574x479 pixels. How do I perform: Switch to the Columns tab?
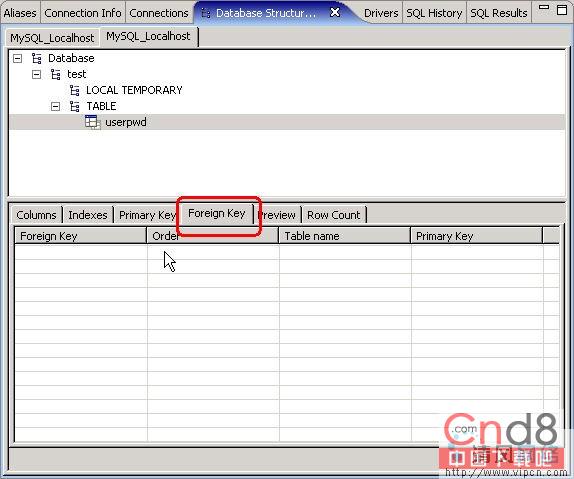[36, 215]
